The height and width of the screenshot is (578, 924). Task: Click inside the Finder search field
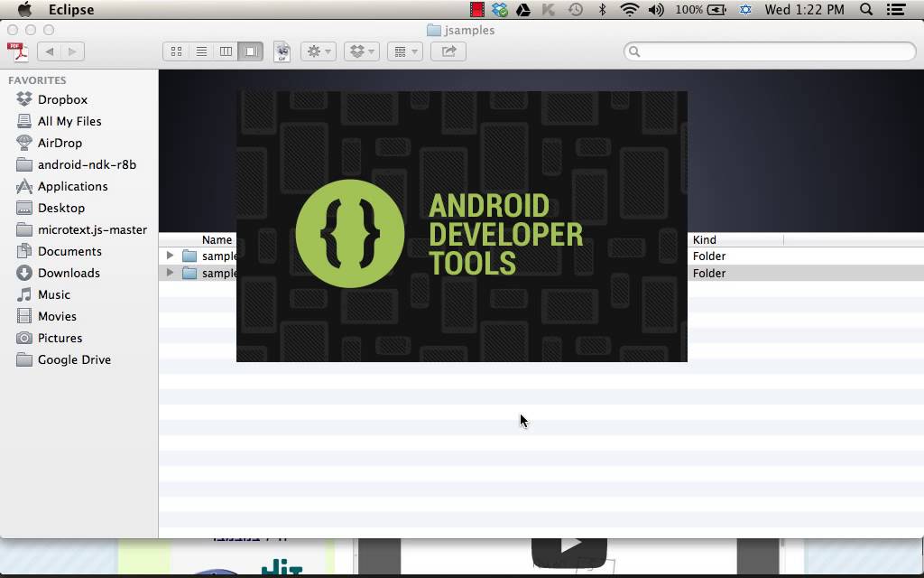[x=770, y=51]
